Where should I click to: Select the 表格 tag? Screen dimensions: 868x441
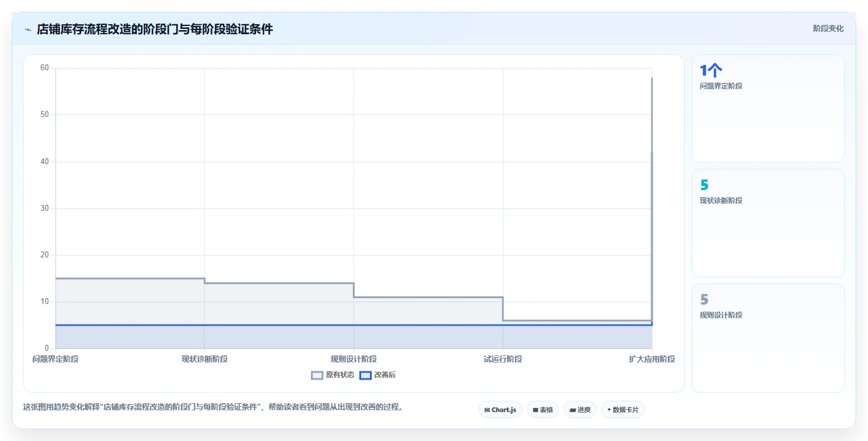click(x=543, y=409)
